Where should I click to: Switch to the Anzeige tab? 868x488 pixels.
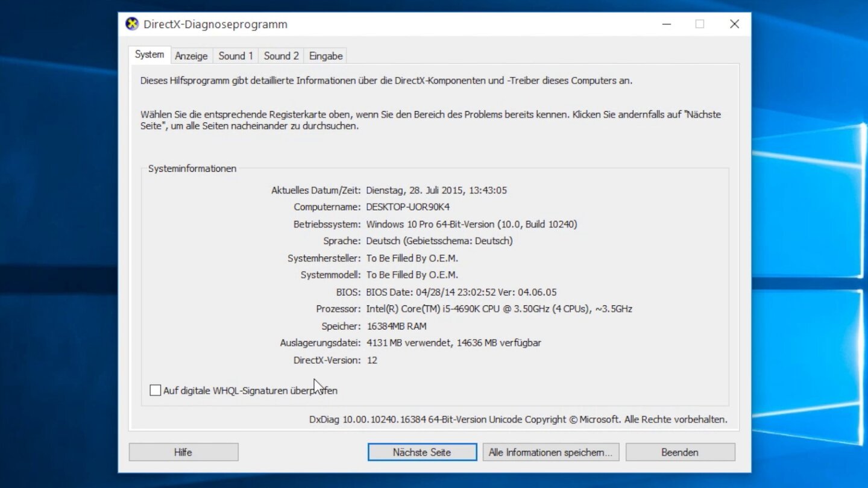point(191,55)
